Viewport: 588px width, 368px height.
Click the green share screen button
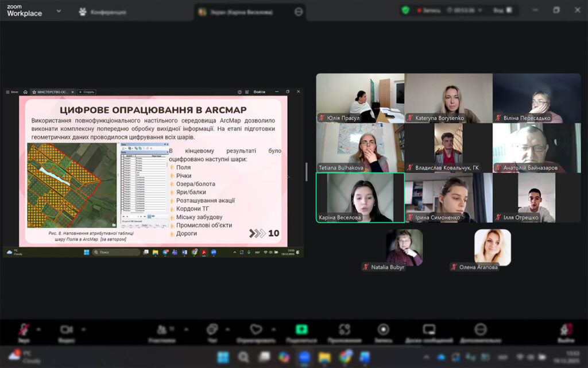point(301,330)
